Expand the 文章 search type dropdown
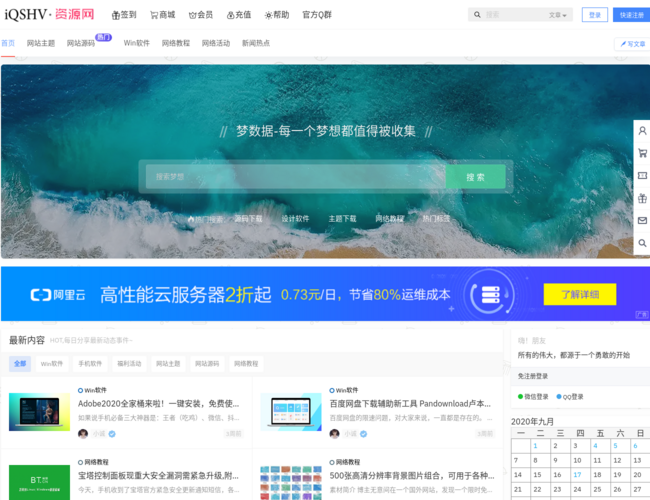Image resolution: width=650 pixels, height=500 pixels. [x=558, y=15]
